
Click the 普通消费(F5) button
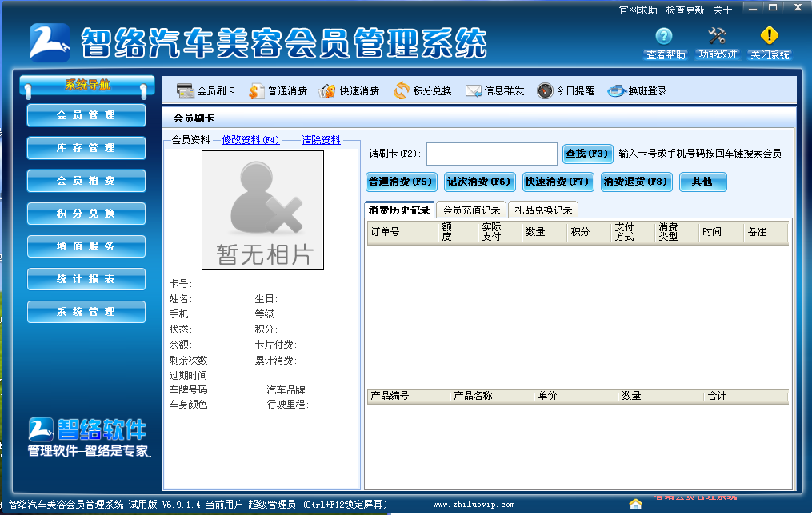(x=402, y=182)
